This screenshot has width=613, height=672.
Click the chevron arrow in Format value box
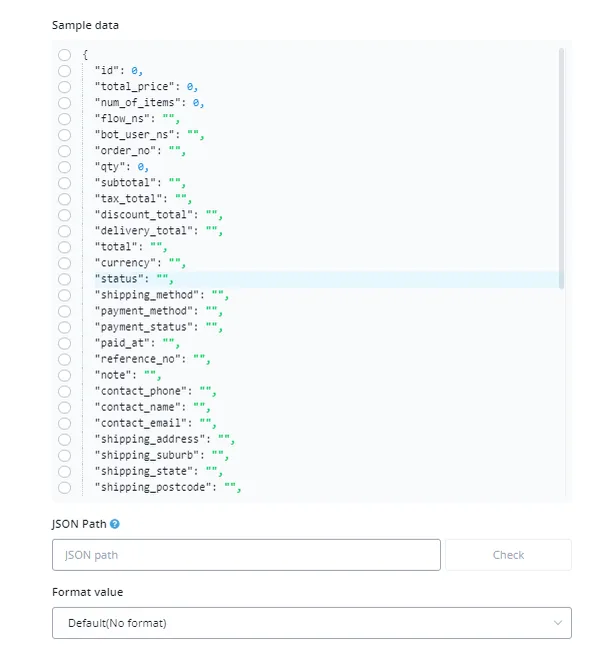tap(557, 623)
